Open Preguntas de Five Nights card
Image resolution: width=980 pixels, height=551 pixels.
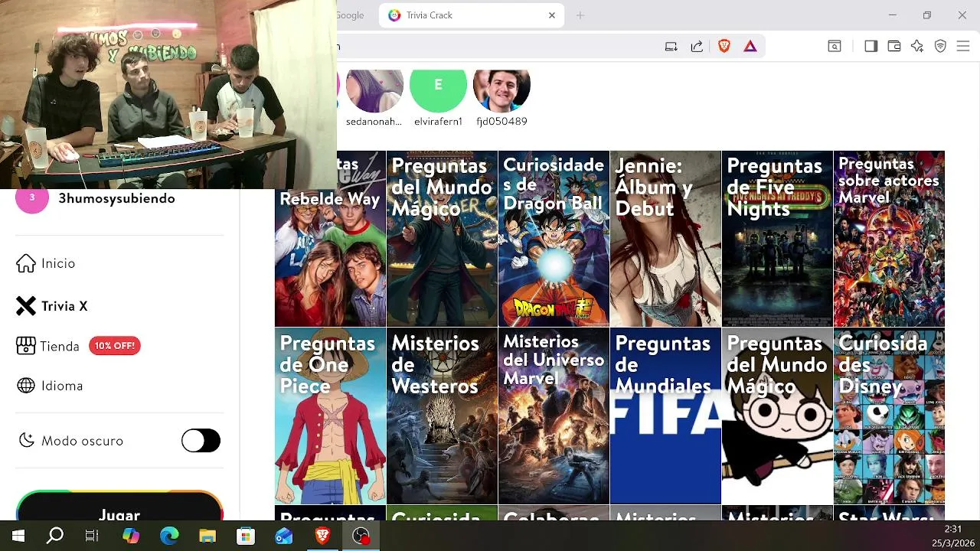tap(777, 239)
